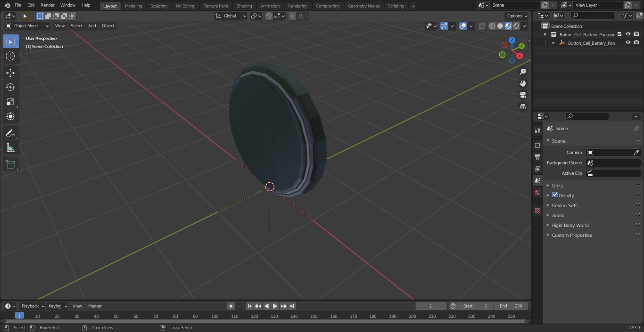Open the Global orientation dropdown

[x=231, y=16]
